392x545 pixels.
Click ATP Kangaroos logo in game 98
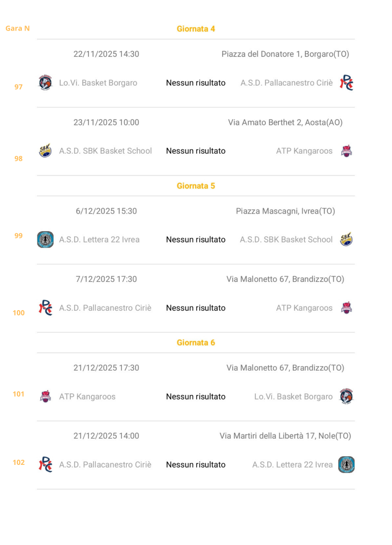(346, 151)
